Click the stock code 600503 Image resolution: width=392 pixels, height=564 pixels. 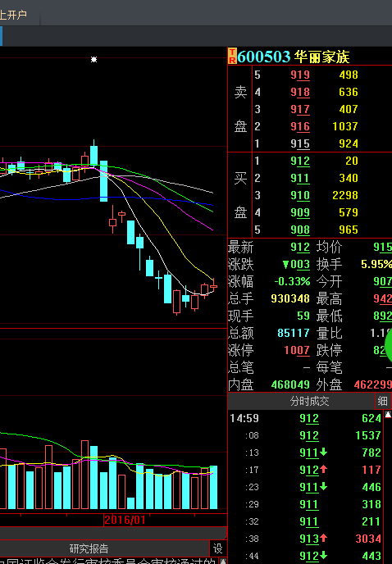tap(264, 57)
